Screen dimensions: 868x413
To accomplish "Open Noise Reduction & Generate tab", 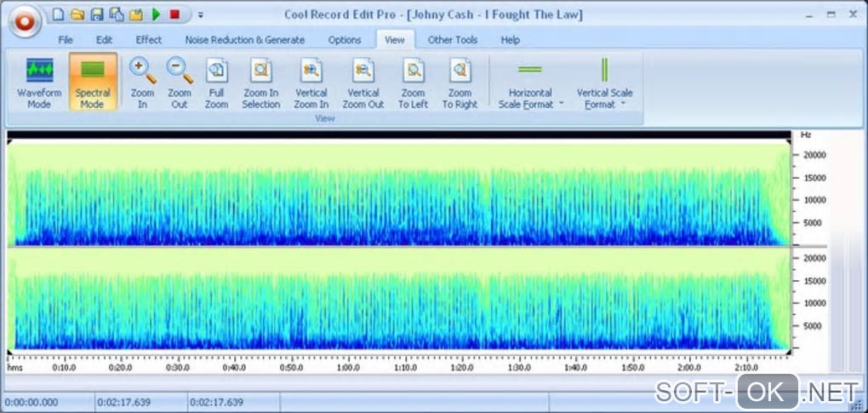I will [x=245, y=40].
